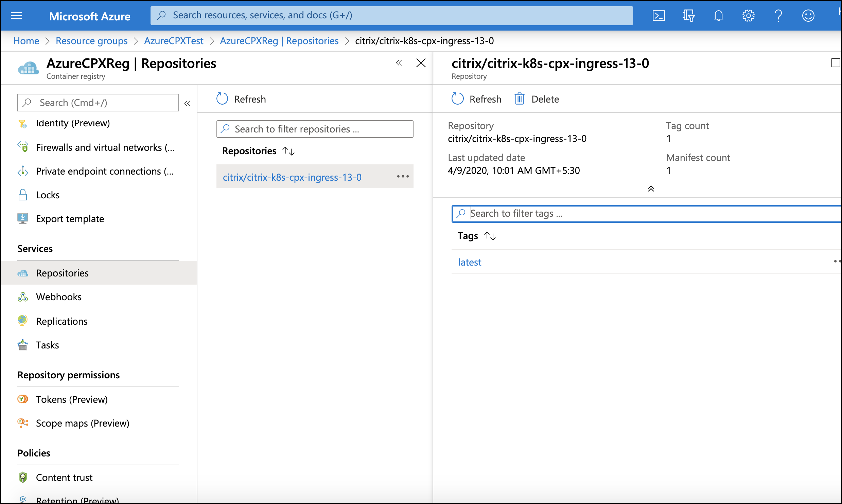Maximize the repository blade
842x504 pixels.
pos(836,63)
